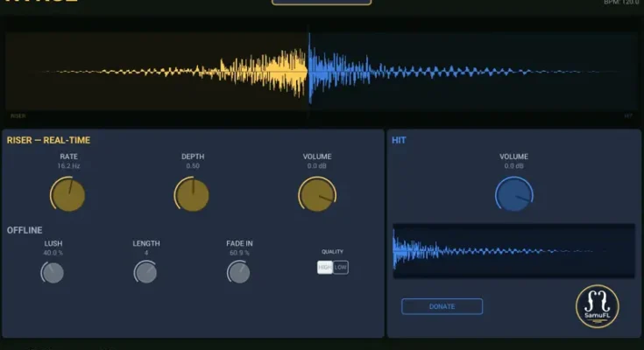Click the yellow riser waveform display
Viewport: 644px width, 350px height.
[x=157, y=72]
